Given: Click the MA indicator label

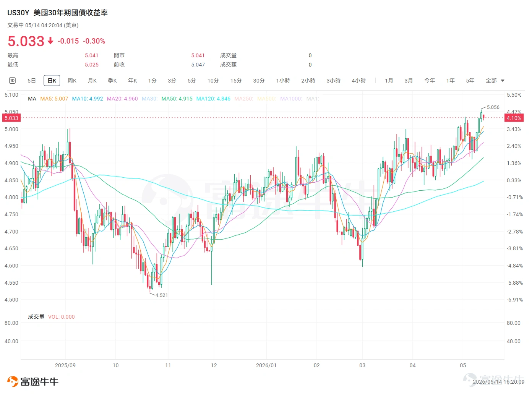Looking at the screenshot, I should [32, 99].
